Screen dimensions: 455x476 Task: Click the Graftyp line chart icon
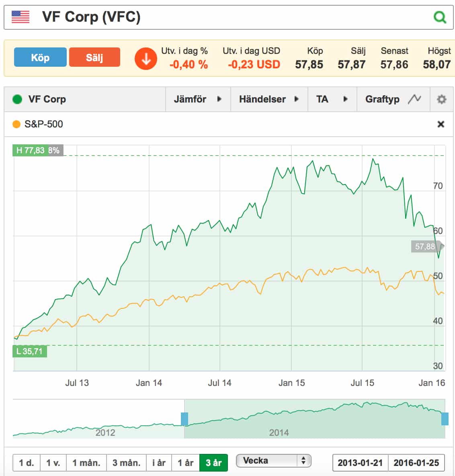(x=414, y=99)
